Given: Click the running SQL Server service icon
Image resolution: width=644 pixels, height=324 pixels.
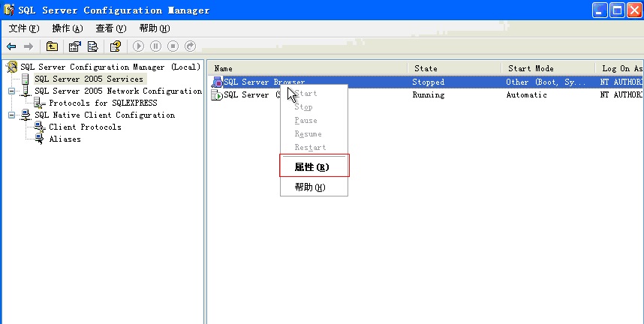Looking at the screenshot, I should (x=217, y=94).
